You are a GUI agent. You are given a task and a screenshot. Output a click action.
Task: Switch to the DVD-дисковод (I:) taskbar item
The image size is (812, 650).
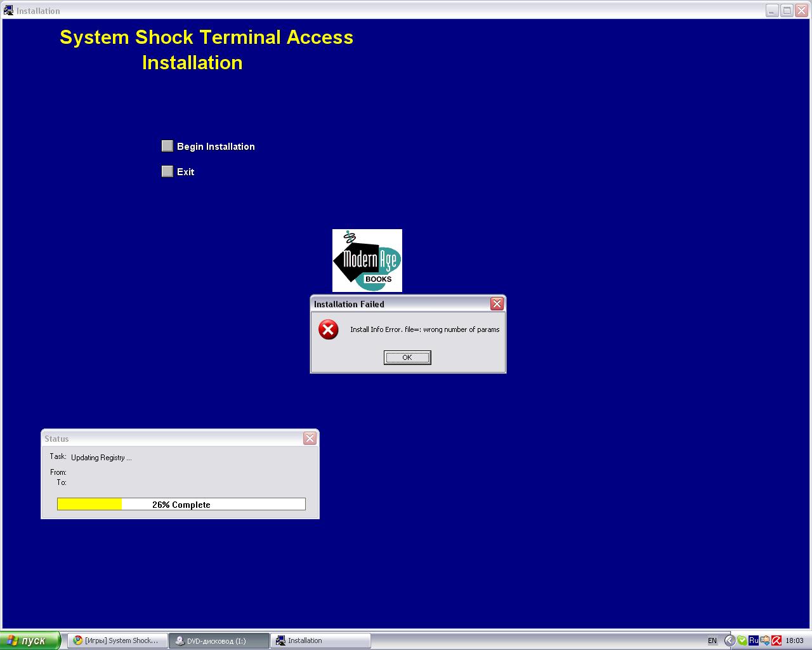[219, 640]
